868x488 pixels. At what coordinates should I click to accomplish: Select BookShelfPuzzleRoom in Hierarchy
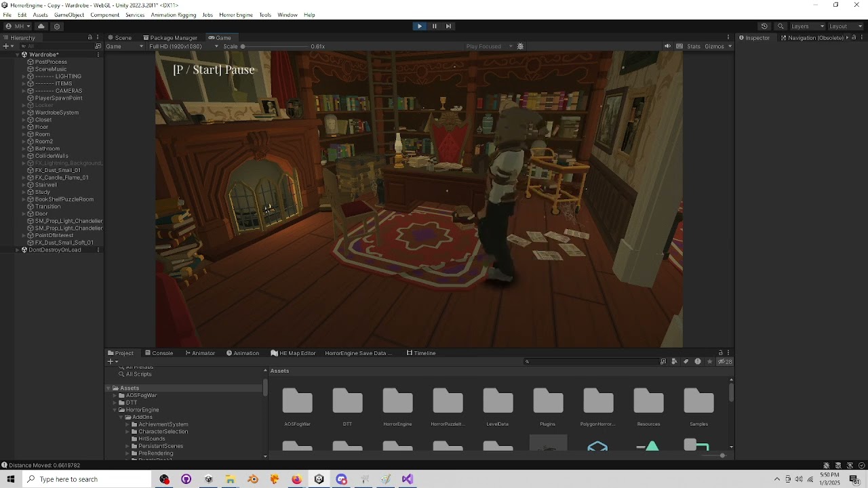pos(64,199)
